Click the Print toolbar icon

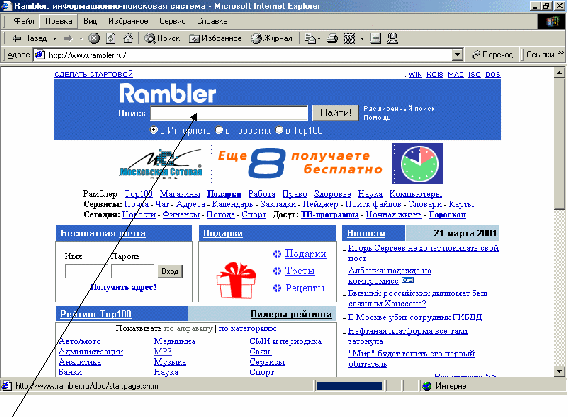(x=332, y=38)
